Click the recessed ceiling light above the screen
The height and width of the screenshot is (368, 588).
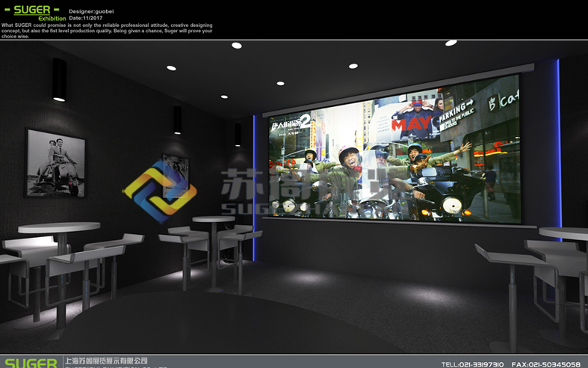click(353, 67)
